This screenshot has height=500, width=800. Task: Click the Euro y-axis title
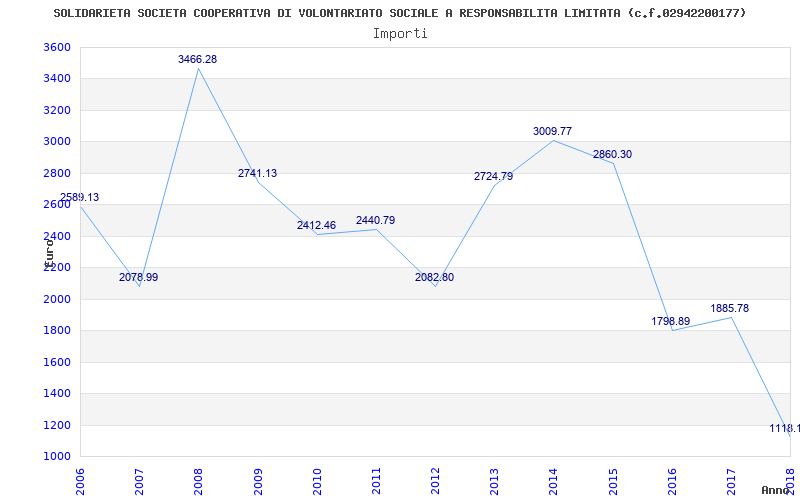49,253
